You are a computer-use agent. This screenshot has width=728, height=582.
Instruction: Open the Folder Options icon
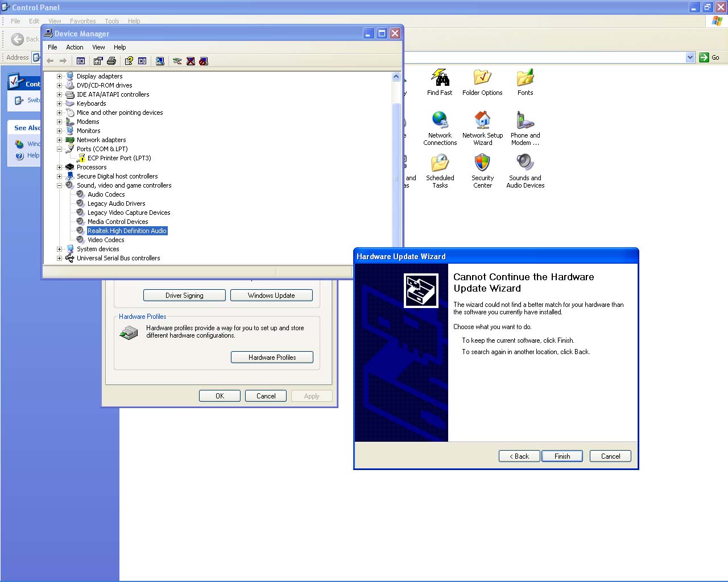[482, 82]
